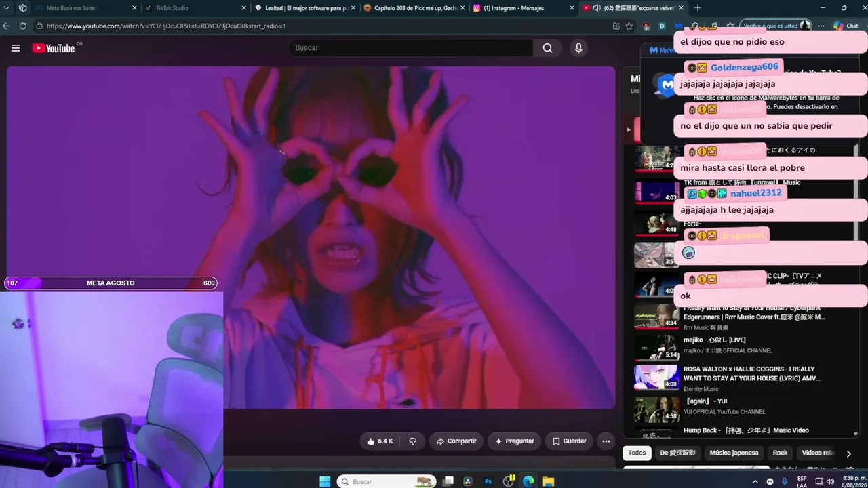Open the taskbar clock and date
The width and height of the screenshot is (868, 488).
click(x=853, y=481)
